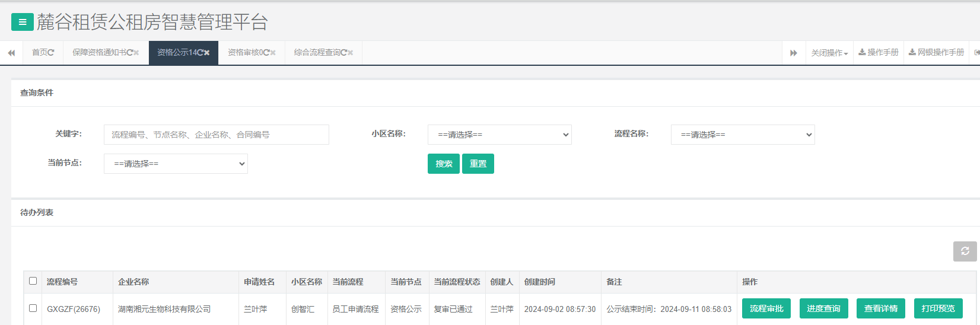Switch to the 资格审核0 tab
The height and width of the screenshot is (325, 980).
click(x=246, y=53)
